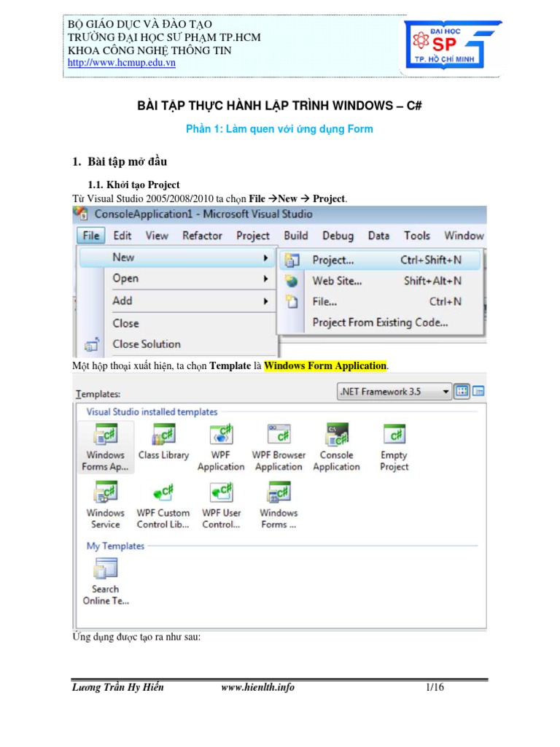The height and width of the screenshot is (747, 560).
Task: Click the New File page icon
Action: coord(292,301)
